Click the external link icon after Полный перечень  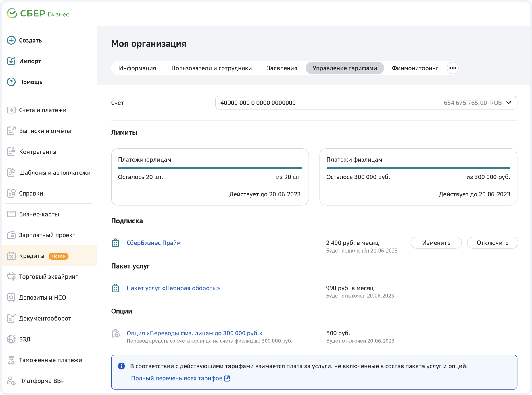click(x=227, y=378)
